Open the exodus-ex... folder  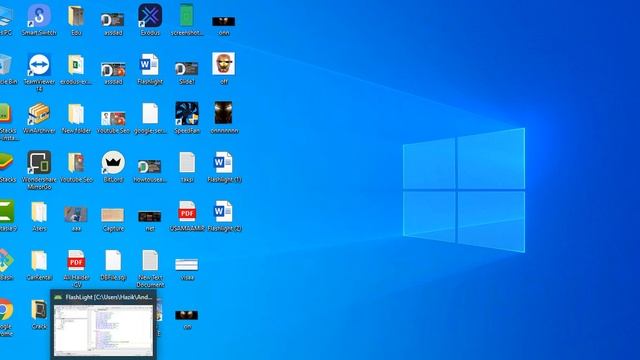tap(76, 65)
